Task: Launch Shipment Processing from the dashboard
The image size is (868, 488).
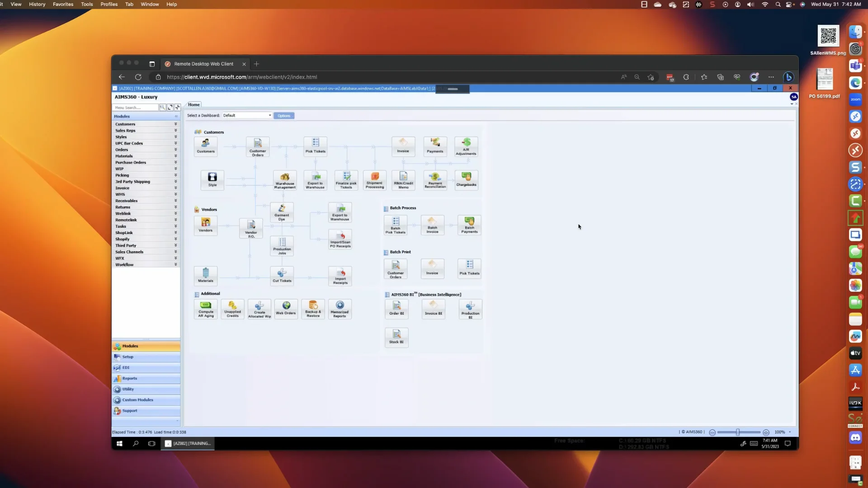Action: click(374, 179)
